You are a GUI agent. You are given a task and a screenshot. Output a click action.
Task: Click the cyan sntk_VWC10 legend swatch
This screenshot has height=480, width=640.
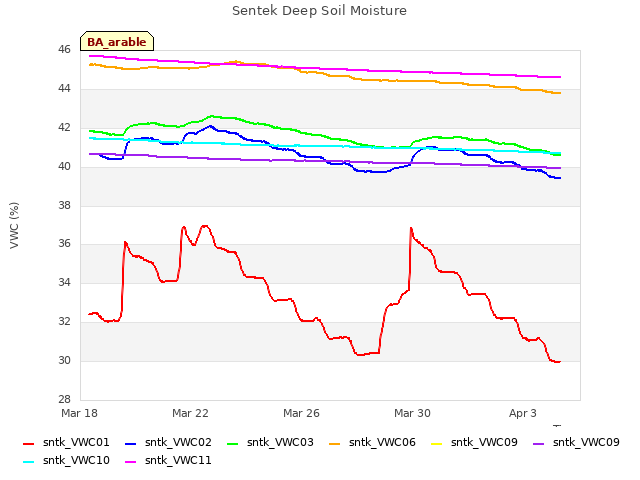click(x=29, y=462)
